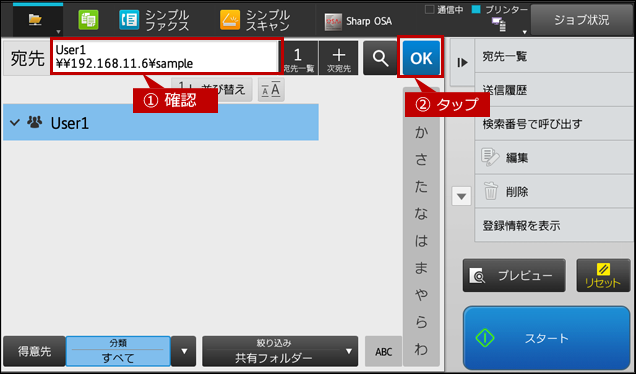The width and height of the screenshot is (636, 374).
Task: Tap the yellow リセット button
Action: click(x=603, y=275)
